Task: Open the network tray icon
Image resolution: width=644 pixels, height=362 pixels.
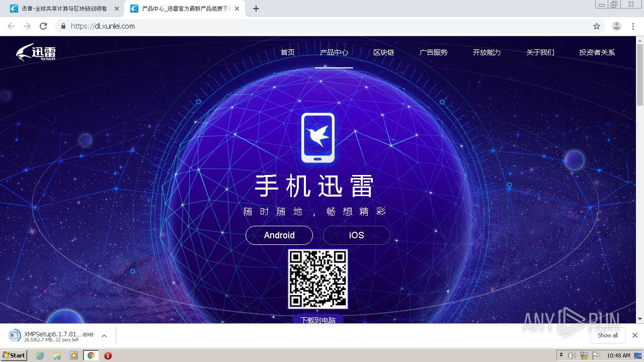Action: (x=584, y=355)
